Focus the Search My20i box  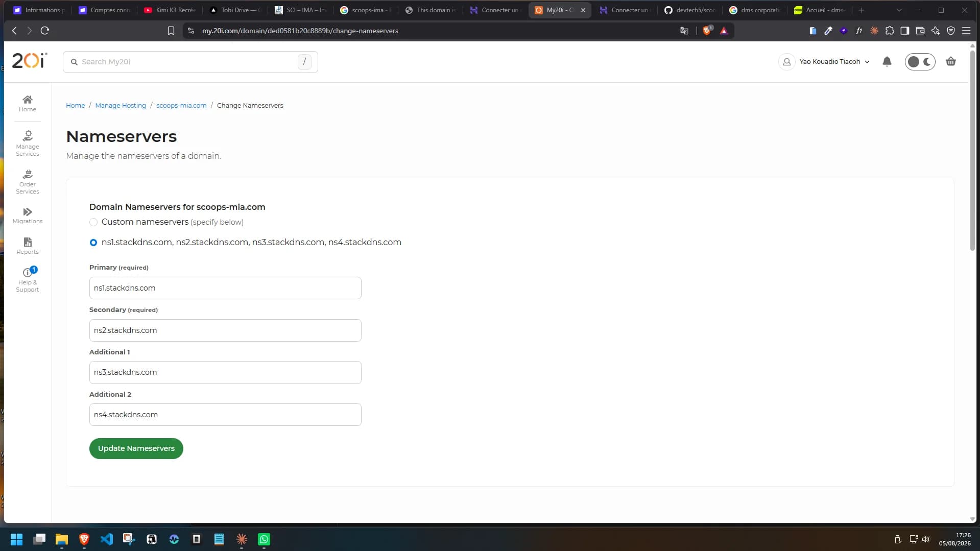(x=190, y=62)
